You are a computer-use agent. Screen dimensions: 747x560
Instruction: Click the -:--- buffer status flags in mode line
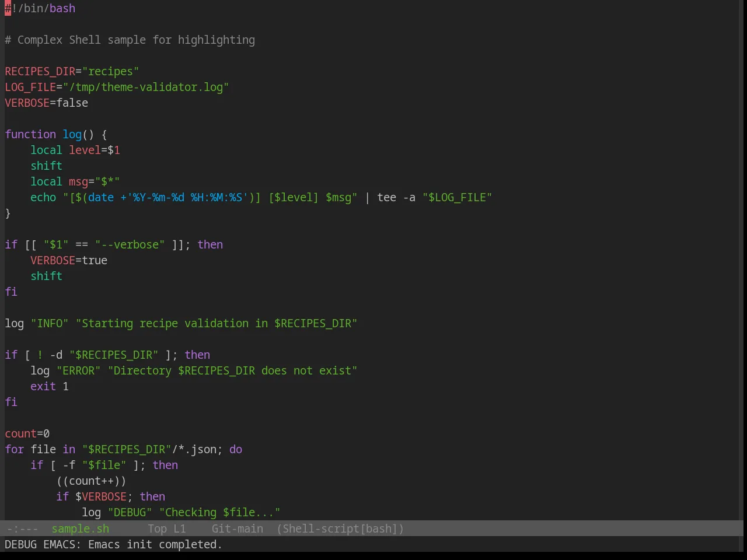23,528
